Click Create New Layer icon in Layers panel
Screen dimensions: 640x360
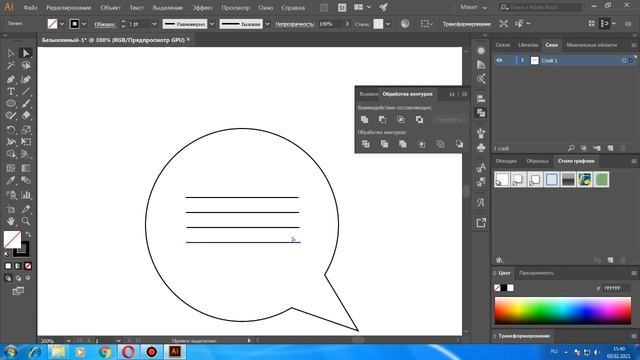point(610,148)
